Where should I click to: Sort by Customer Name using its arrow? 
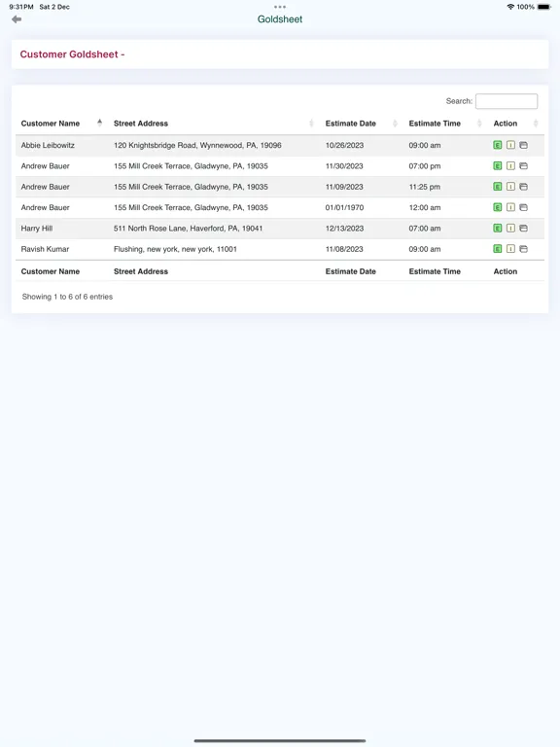click(x=99, y=123)
